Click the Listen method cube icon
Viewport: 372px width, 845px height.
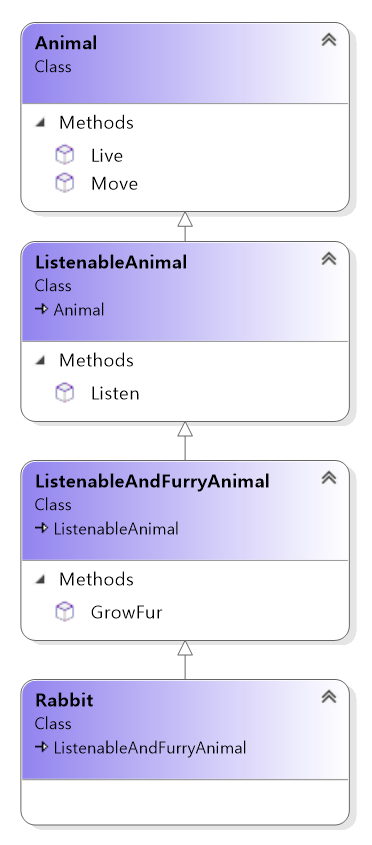[65, 393]
